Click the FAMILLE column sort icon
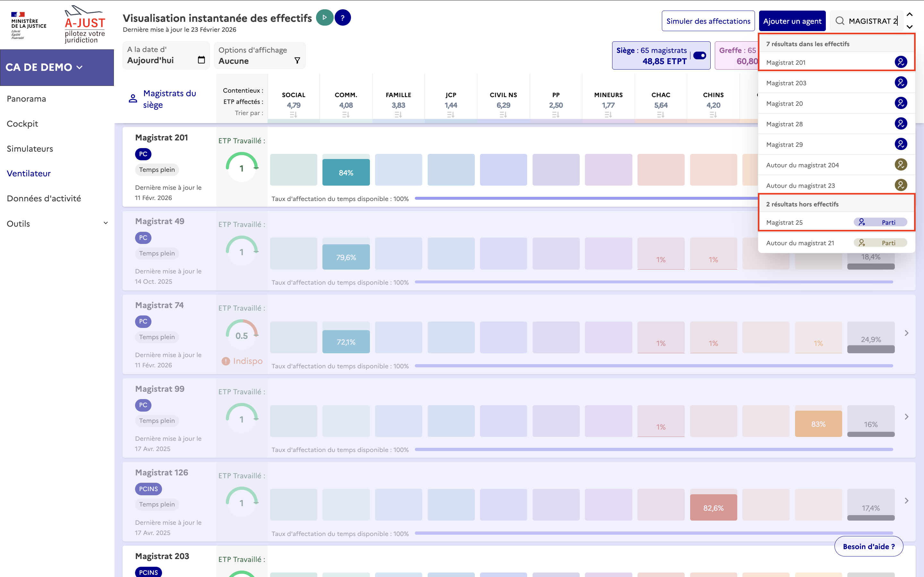Viewport: 924px width, 577px height. coord(398,114)
